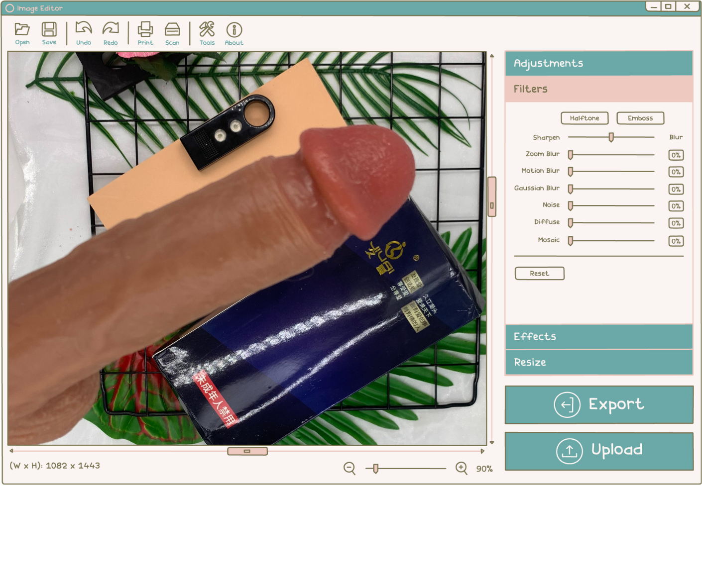The image size is (702, 588).
Task: Collapse the Filters section header
Action: (598, 89)
